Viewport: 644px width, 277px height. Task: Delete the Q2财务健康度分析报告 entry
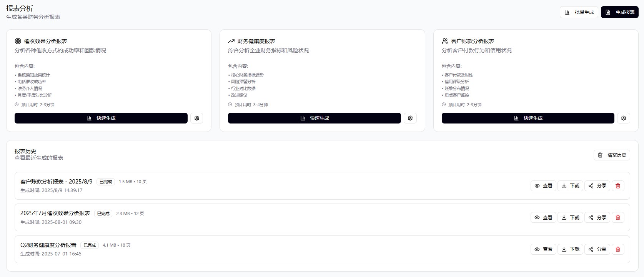[618, 249]
